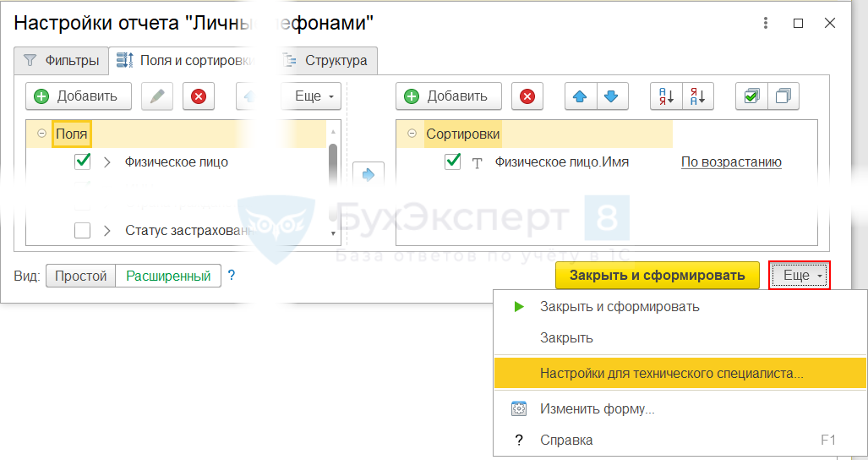Select the Поля group row
Screen dimensions: 868x460
177,134
